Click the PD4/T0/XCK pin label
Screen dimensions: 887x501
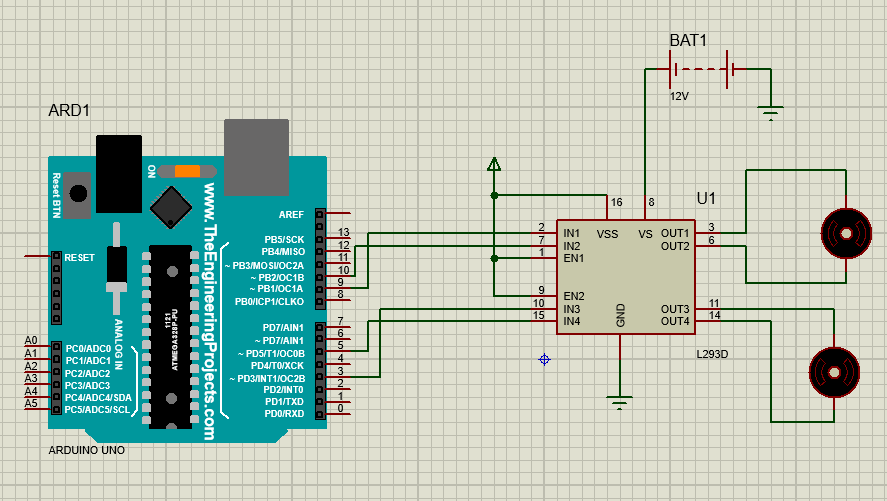coord(277,366)
